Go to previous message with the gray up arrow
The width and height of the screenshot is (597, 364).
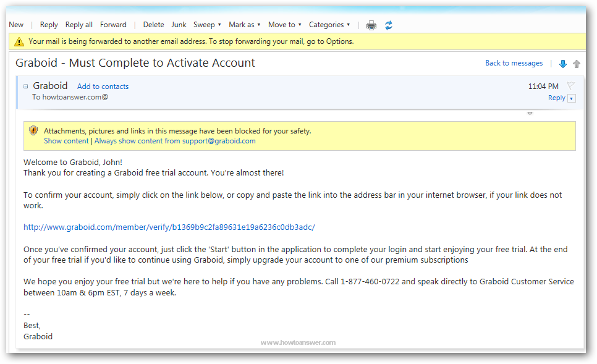(577, 64)
